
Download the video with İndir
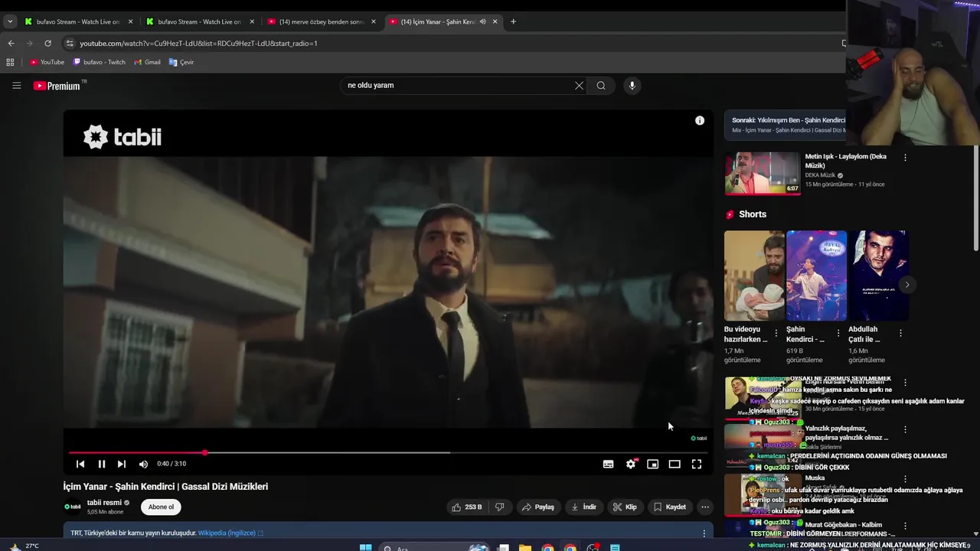(583, 507)
